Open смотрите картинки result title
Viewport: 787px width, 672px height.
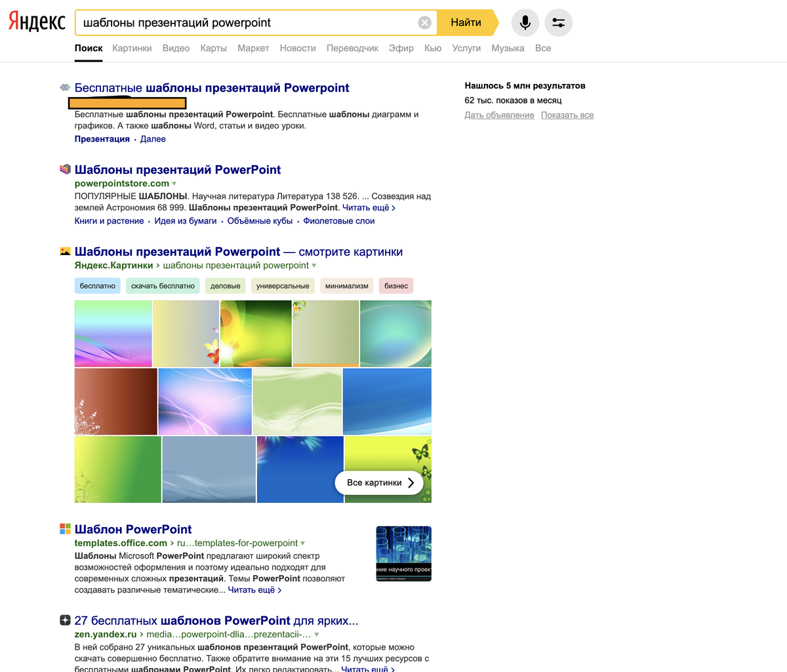pos(239,252)
